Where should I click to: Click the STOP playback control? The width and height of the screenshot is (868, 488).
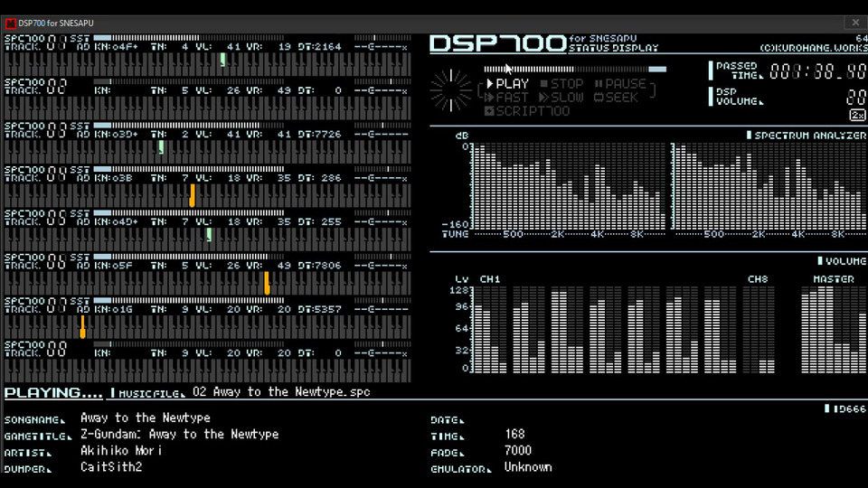[561, 84]
